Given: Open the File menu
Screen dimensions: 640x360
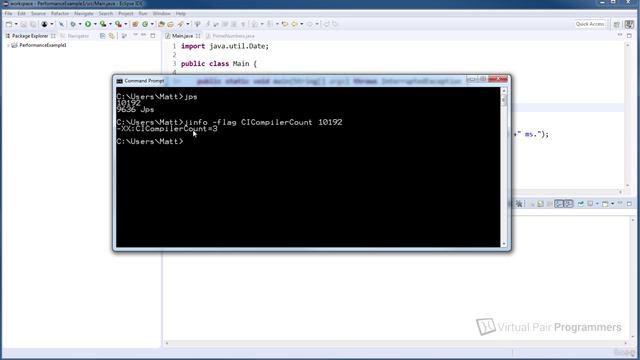Looking at the screenshot, I should pyautogui.click(x=8, y=13).
